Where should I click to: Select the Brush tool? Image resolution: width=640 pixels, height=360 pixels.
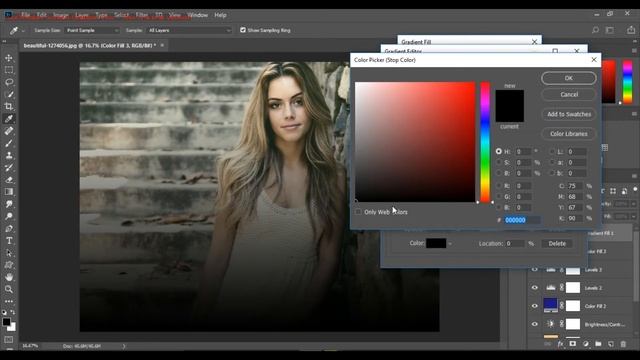click(x=9, y=143)
